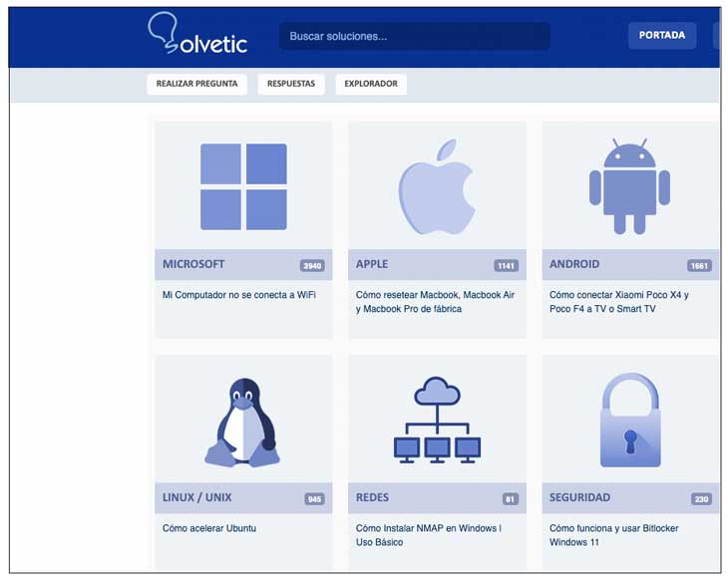Switch to RESPUESTAS tab
Screen dimensions: 728x580
pos(291,84)
